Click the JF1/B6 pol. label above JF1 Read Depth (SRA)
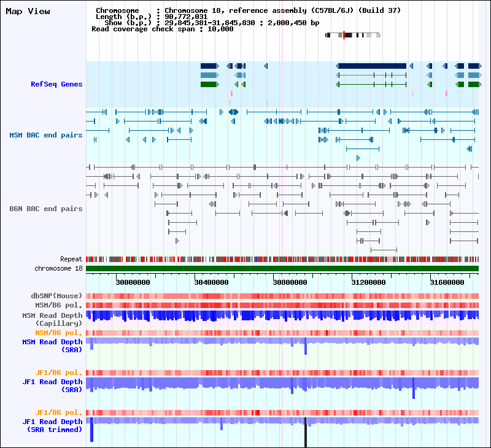Viewport: 491px width, 448px height. coord(58,373)
